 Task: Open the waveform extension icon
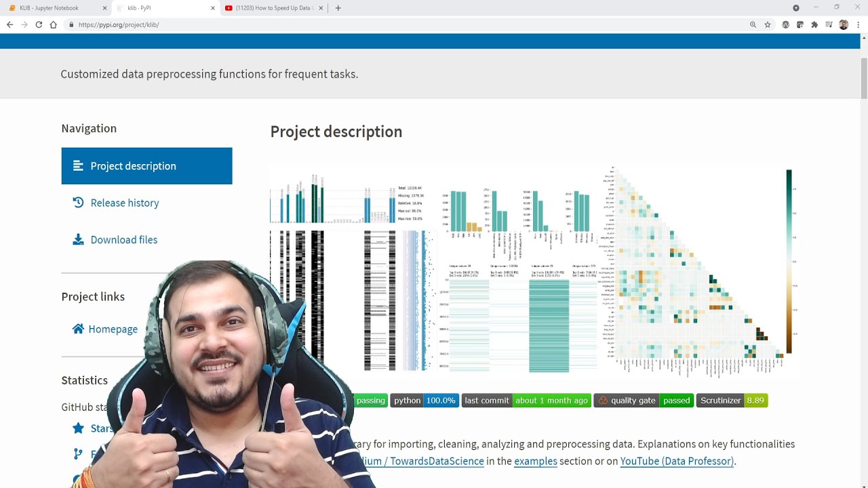(786, 24)
